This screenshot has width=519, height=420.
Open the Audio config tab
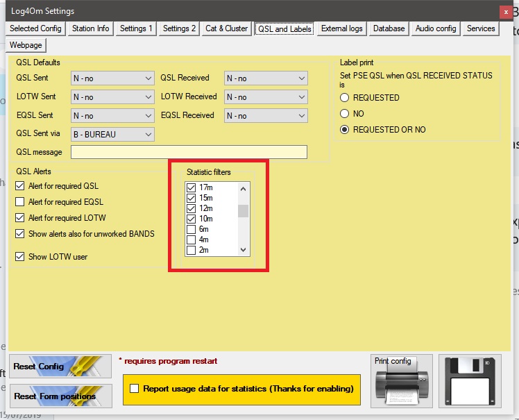pyautogui.click(x=436, y=28)
